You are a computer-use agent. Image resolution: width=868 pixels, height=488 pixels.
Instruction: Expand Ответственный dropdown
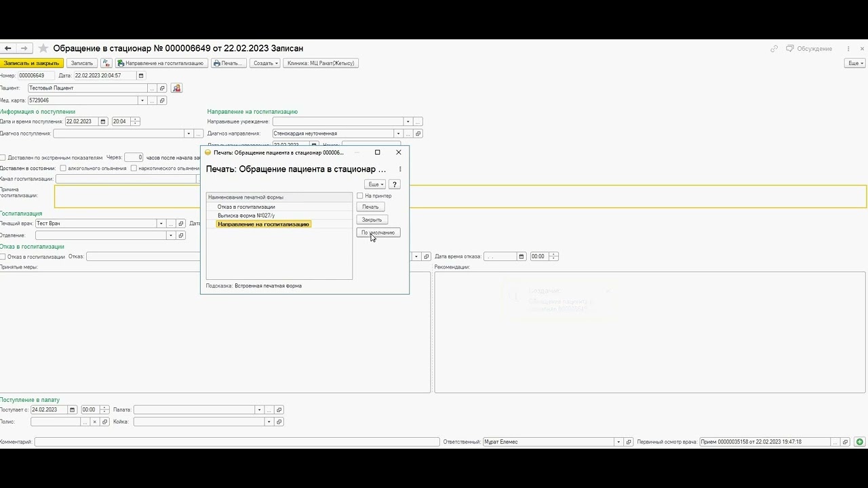[x=618, y=442]
